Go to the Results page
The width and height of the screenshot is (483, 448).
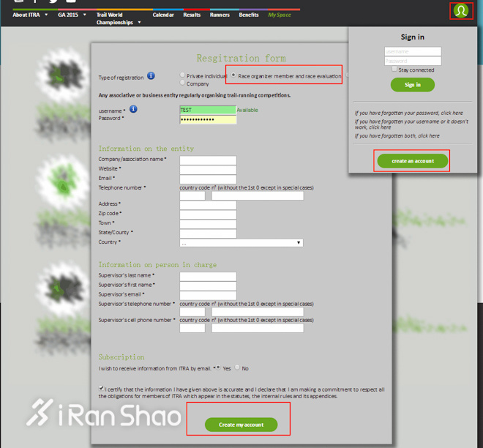[192, 15]
